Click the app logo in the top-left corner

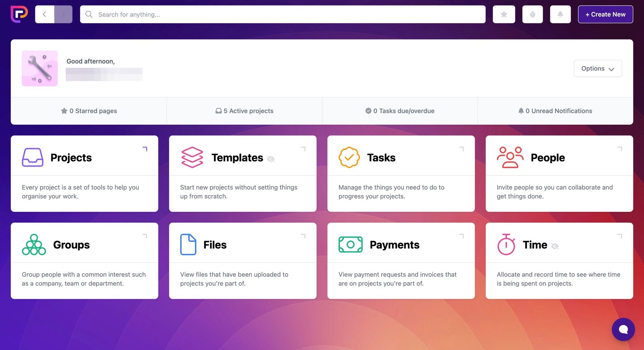coord(19,14)
